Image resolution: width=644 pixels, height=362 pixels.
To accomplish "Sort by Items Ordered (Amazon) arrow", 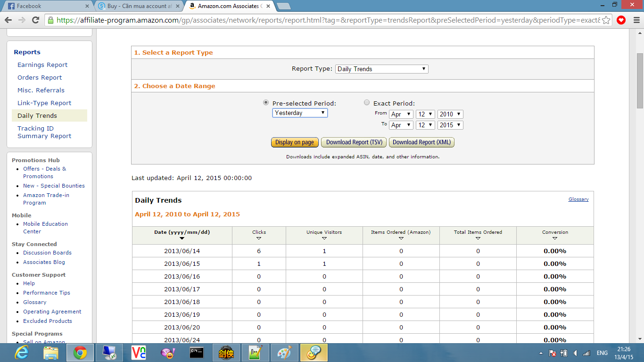I will coord(401,239).
